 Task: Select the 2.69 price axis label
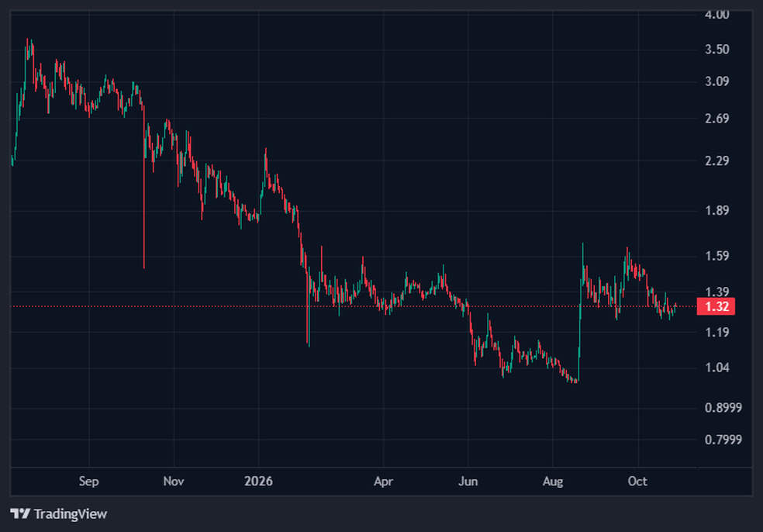pos(716,119)
